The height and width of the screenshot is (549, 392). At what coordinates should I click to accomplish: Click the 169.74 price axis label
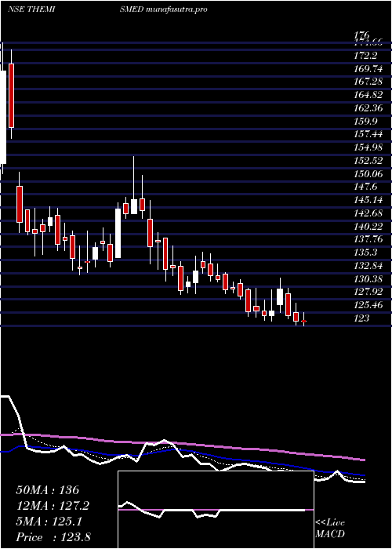click(x=368, y=68)
